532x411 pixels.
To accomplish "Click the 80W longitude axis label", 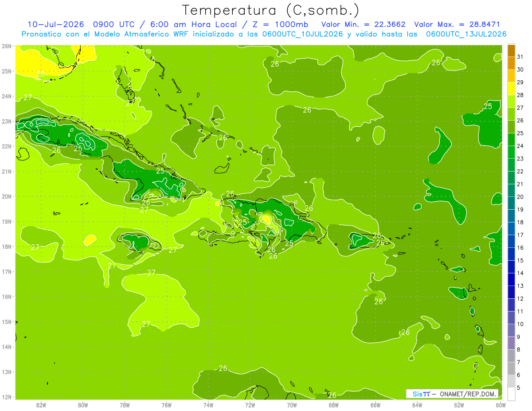I will click(x=83, y=405).
